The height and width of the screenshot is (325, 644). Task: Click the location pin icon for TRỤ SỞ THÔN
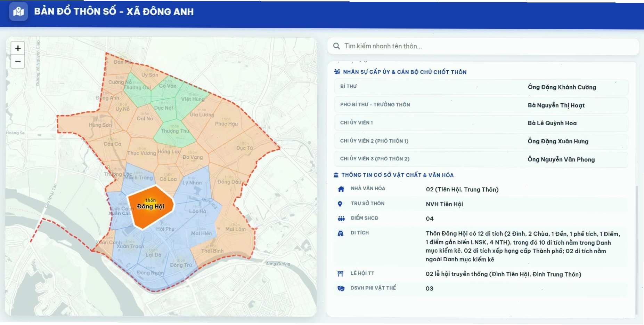click(x=340, y=204)
